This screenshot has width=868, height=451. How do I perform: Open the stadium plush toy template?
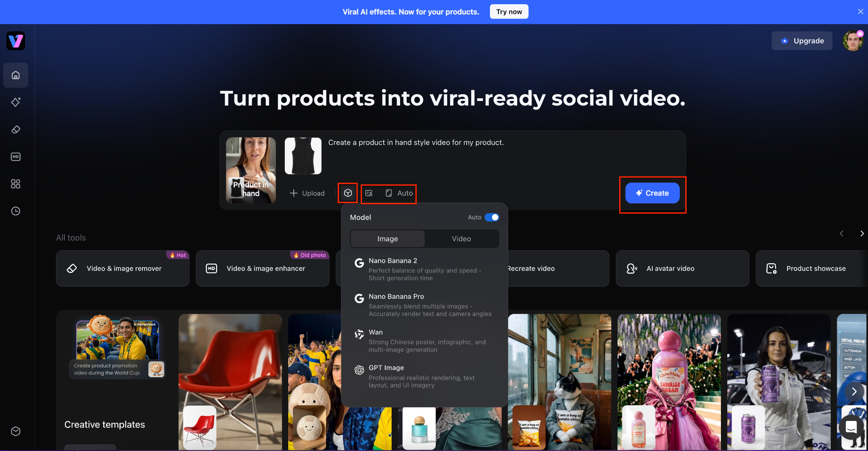[314, 382]
